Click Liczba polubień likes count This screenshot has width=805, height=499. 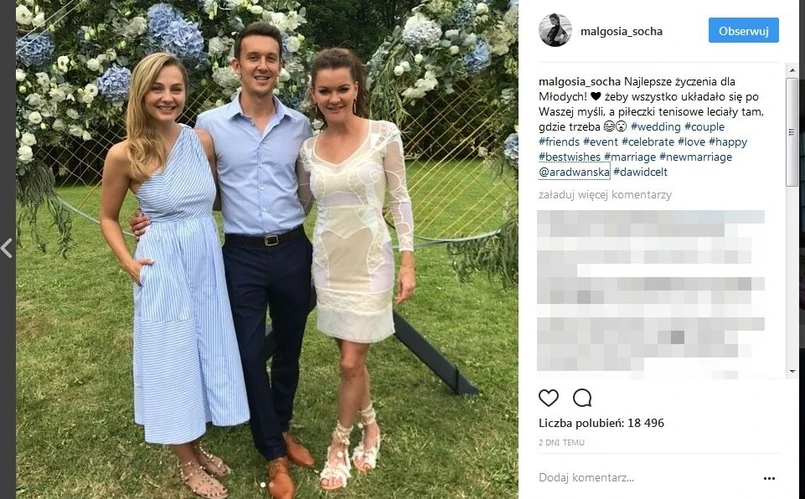click(601, 423)
